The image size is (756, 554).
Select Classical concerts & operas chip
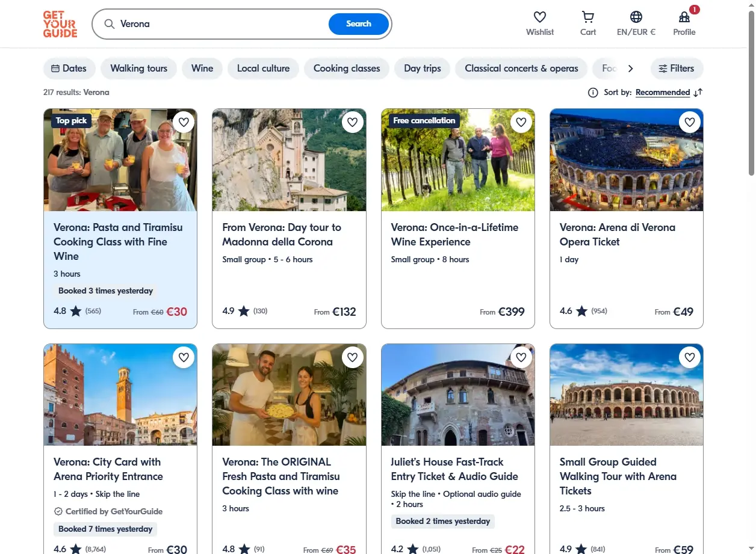coord(521,69)
